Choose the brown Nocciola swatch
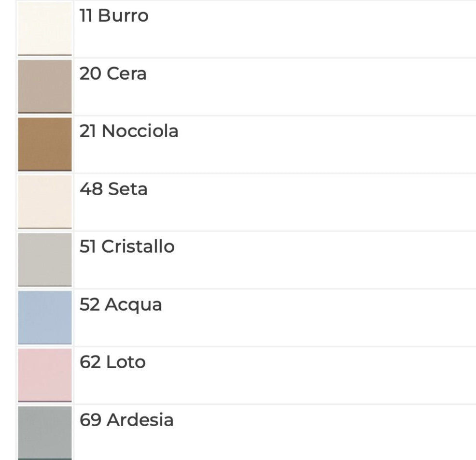Image resolution: width=476 pixels, height=460 pixels. (45, 144)
